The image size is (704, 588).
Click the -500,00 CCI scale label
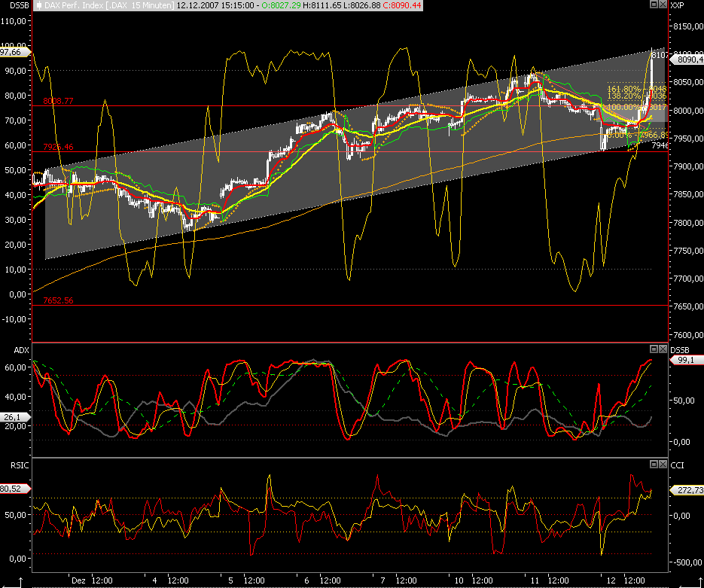[687, 562]
